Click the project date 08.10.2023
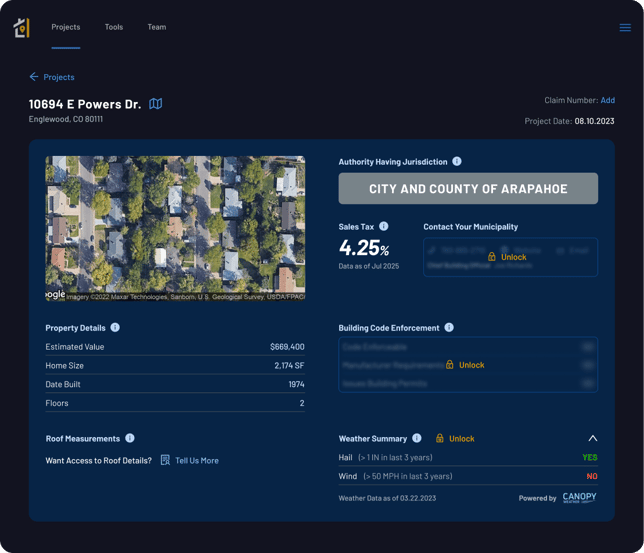The height and width of the screenshot is (553, 644). (x=594, y=121)
